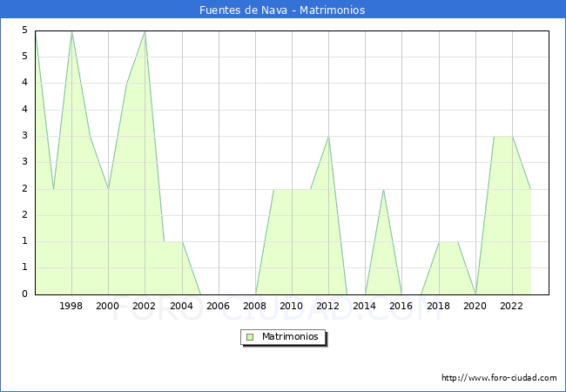Select the 2008 label on the x-axis

[x=255, y=306]
